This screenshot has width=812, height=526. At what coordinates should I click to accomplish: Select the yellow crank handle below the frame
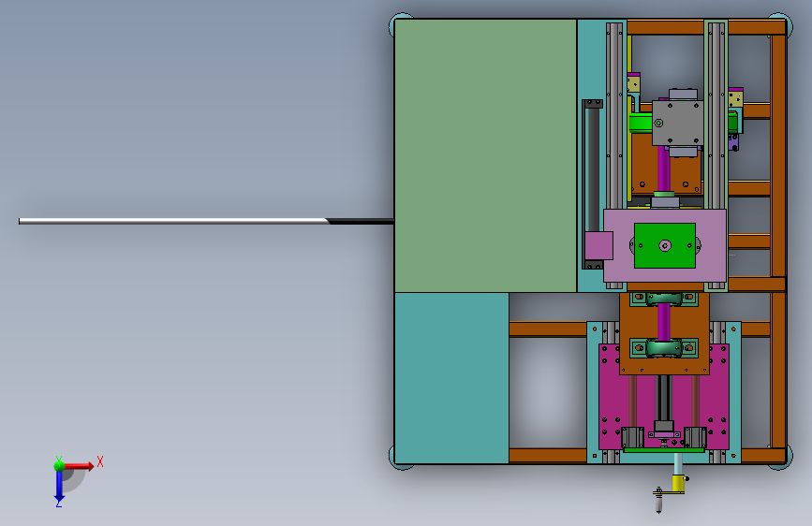pyautogui.click(x=678, y=484)
